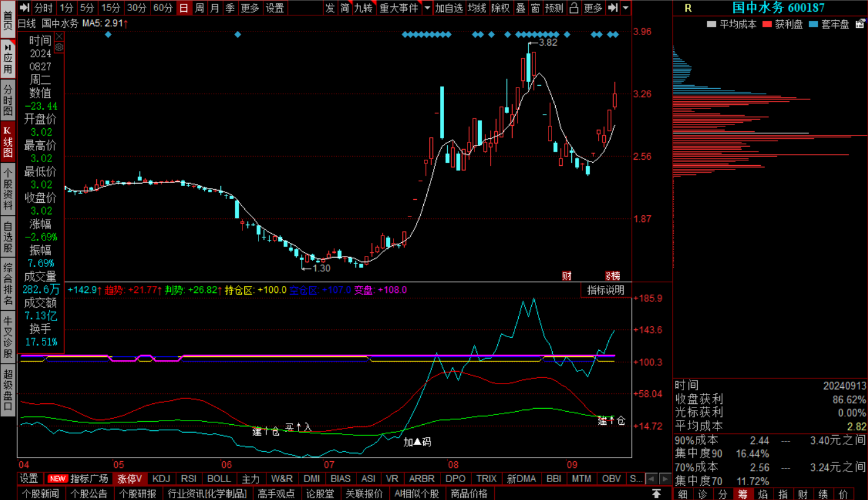Click the 叠 overlay button
868x500 pixels.
tap(521, 8)
